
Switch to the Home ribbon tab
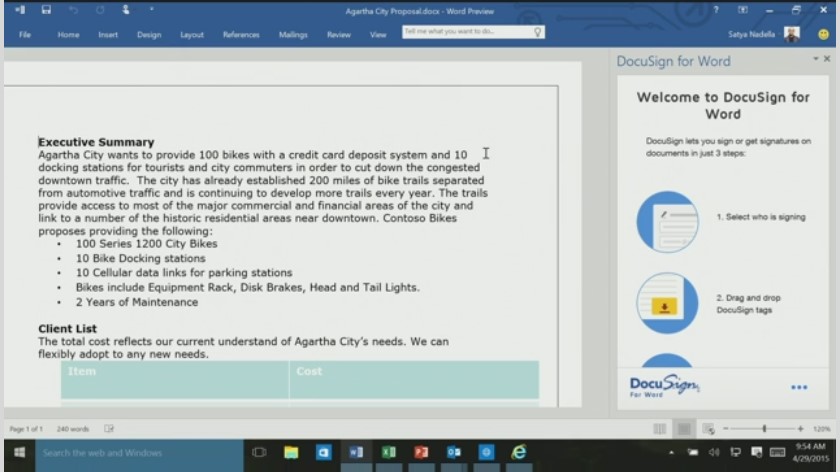coord(68,34)
